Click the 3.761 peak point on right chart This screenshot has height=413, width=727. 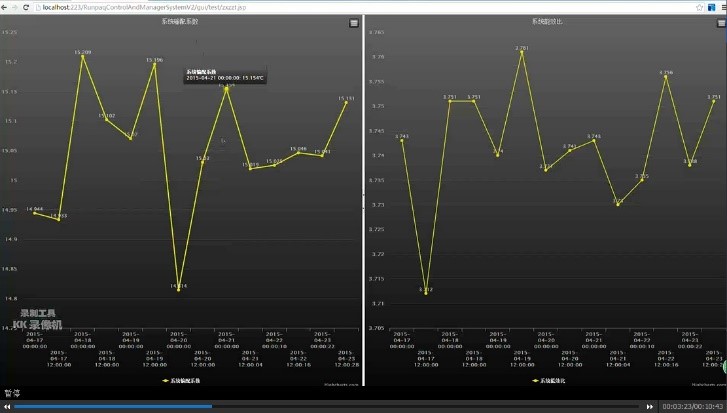pyautogui.click(x=522, y=53)
